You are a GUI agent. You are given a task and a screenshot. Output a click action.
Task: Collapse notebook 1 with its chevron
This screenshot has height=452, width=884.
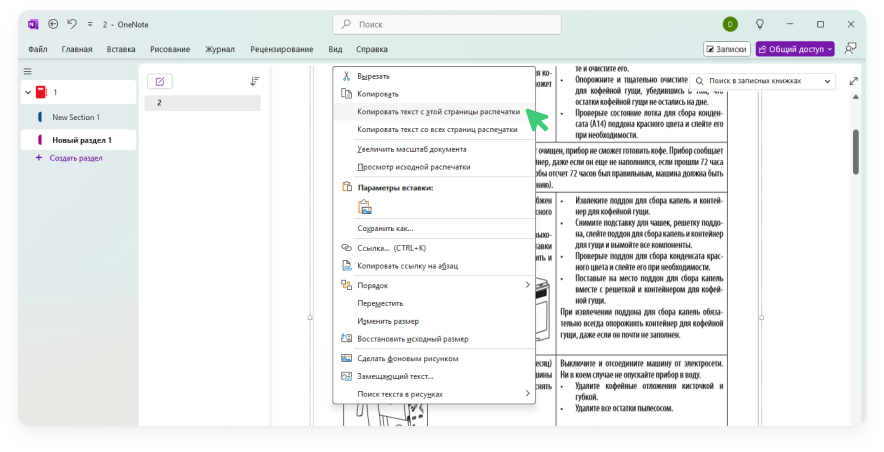point(28,92)
